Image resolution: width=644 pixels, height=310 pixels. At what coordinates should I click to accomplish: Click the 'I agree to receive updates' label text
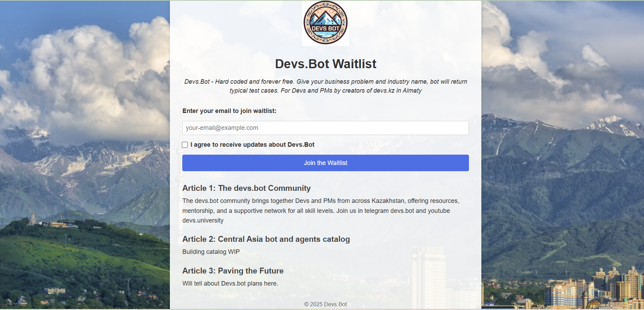[x=253, y=145]
